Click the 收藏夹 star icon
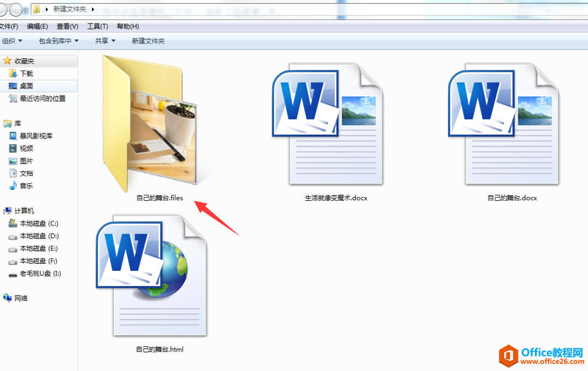This screenshot has width=588, height=371. click(x=7, y=60)
